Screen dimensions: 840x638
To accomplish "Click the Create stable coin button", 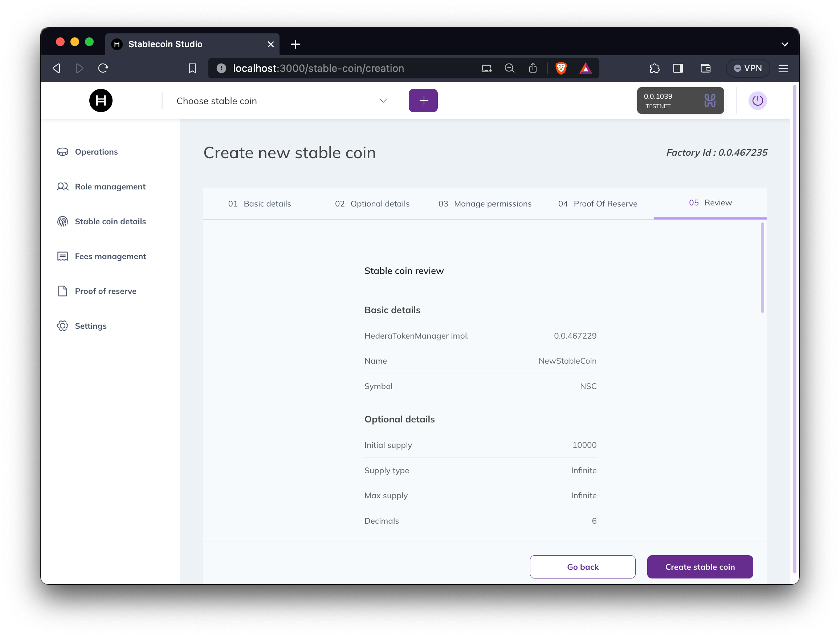I will click(700, 567).
